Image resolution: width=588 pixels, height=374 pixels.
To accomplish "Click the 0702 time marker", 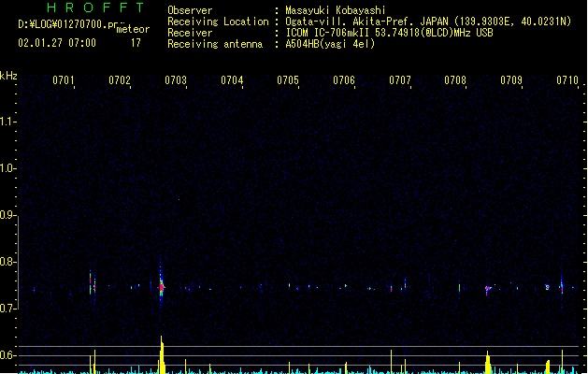I will pyautogui.click(x=120, y=80).
